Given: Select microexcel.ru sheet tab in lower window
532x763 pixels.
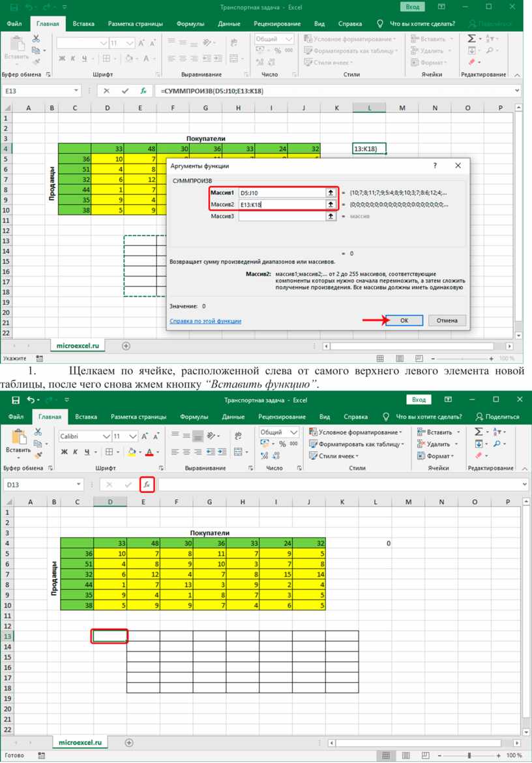Looking at the screenshot, I should coord(80,743).
